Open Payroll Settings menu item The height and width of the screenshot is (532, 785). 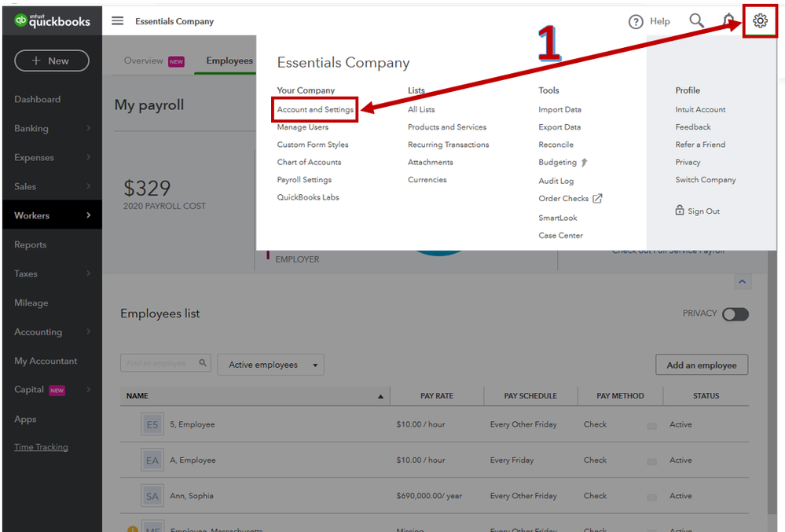pos(304,180)
